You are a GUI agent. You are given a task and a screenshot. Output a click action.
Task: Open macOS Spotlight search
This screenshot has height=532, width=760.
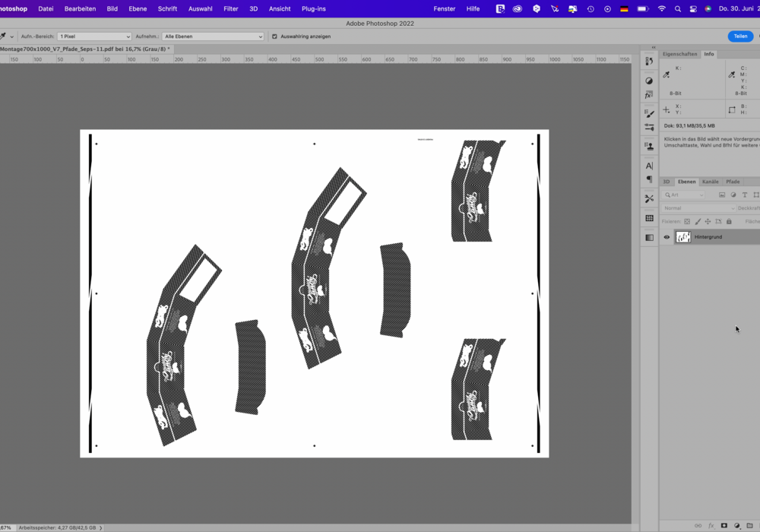(x=678, y=8)
